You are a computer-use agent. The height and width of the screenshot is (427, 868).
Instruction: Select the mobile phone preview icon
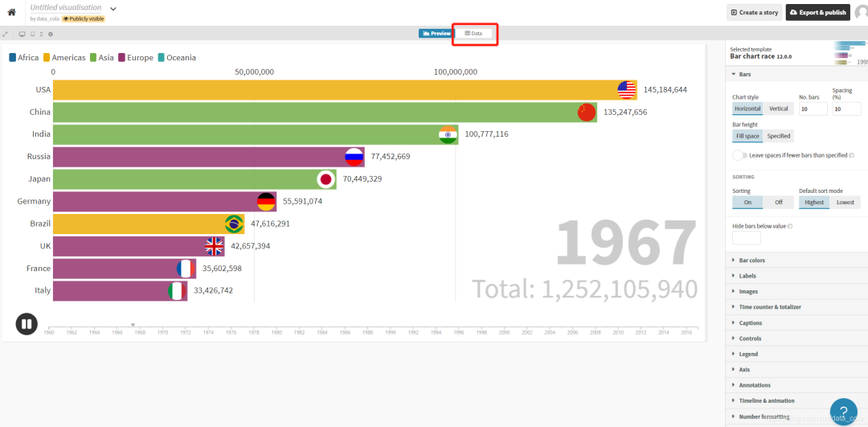(x=41, y=34)
